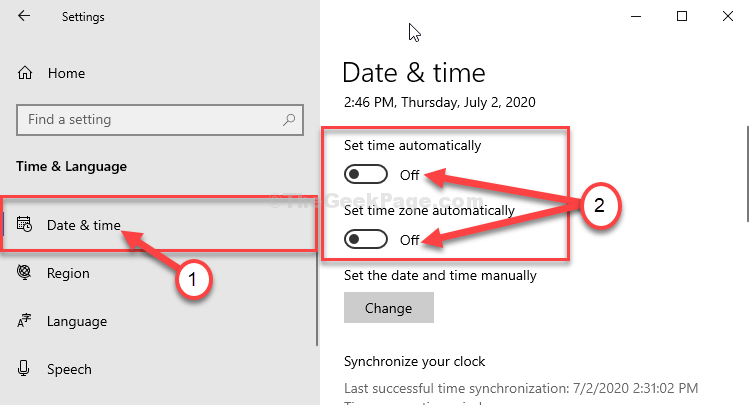
Task: Minimize the Settings window
Action: click(x=636, y=16)
